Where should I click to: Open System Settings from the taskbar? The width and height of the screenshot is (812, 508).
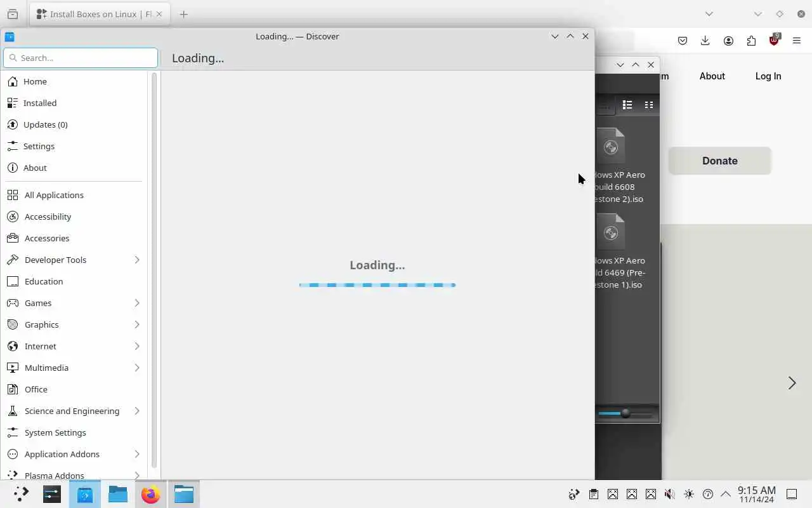pyautogui.click(x=52, y=494)
